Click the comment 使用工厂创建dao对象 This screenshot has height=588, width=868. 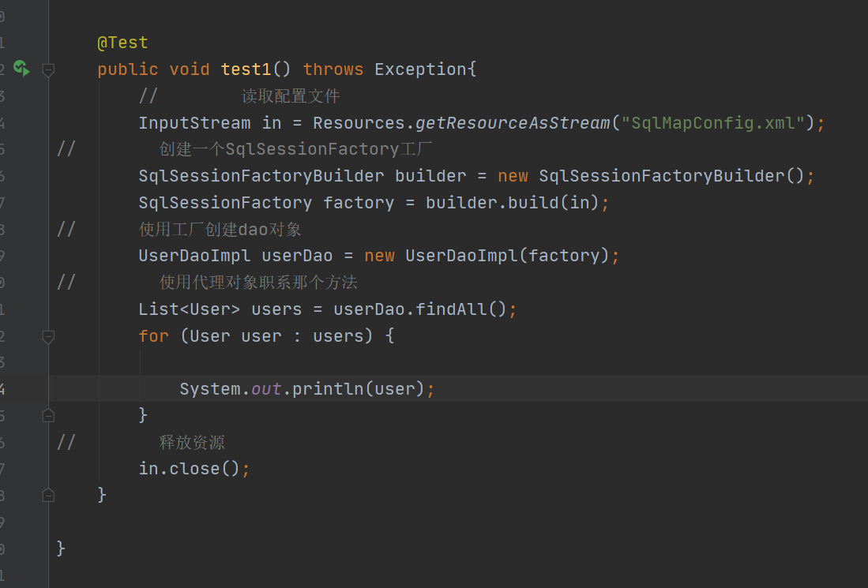(x=220, y=230)
